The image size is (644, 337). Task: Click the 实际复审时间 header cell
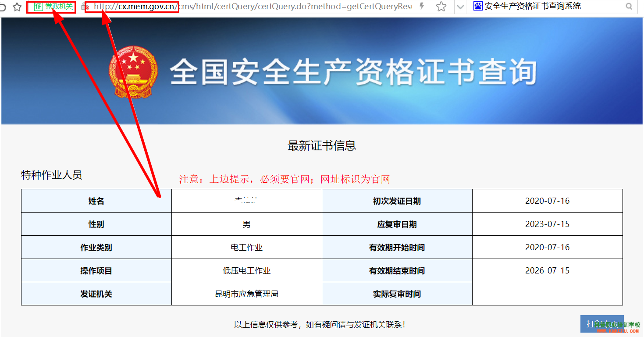[x=397, y=294]
